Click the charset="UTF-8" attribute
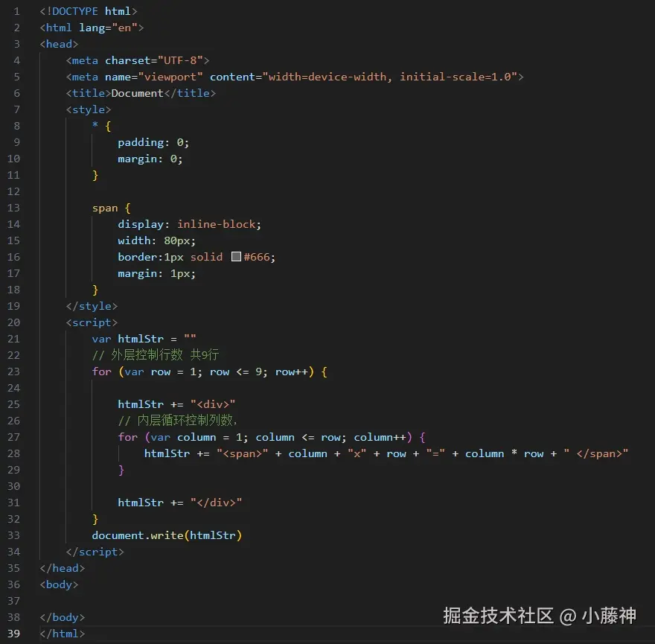The width and height of the screenshot is (655, 644). pyautogui.click(x=154, y=60)
